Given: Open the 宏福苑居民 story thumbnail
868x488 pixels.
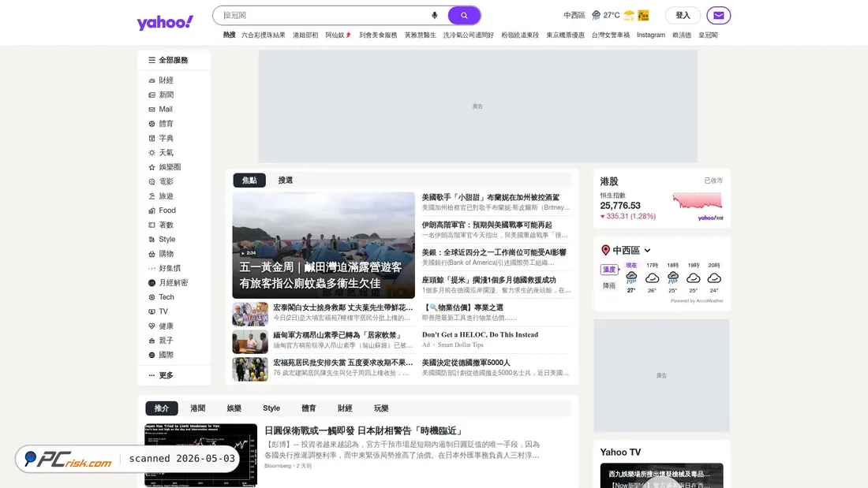Looking at the screenshot, I should [x=250, y=369].
